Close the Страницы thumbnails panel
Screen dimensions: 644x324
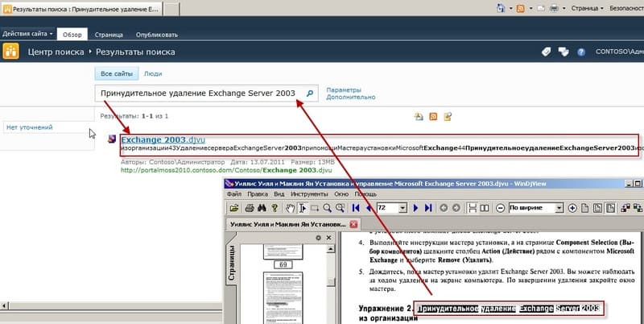coord(328,238)
